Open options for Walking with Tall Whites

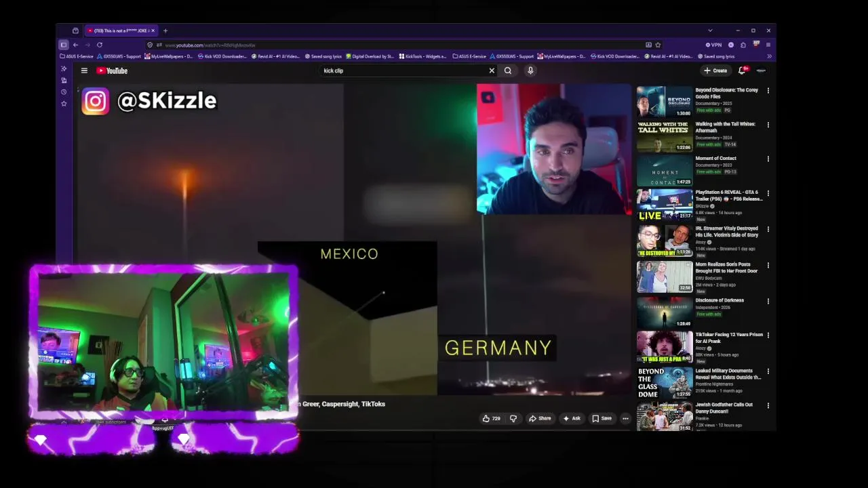point(768,125)
